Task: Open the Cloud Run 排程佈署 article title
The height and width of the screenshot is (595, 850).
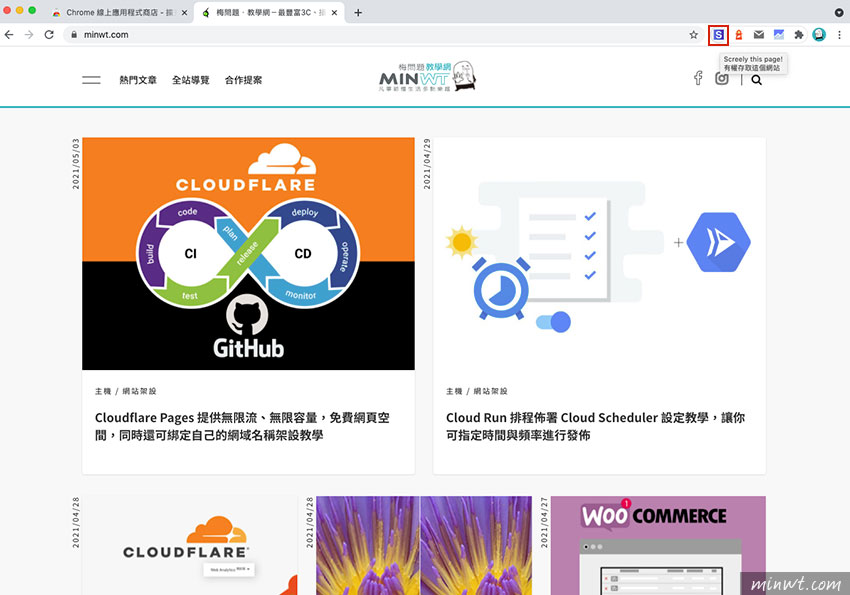Action: (x=595, y=426)
